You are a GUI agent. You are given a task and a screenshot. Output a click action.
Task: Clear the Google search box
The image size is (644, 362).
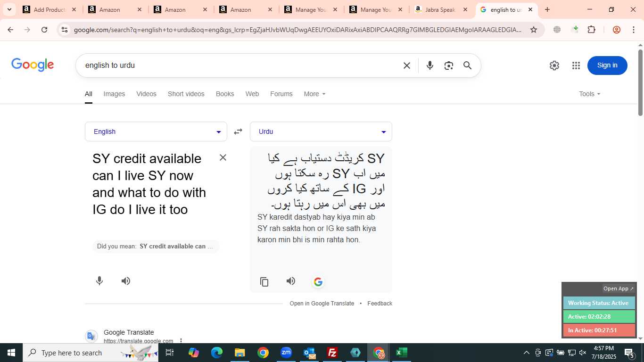[407, 66]
